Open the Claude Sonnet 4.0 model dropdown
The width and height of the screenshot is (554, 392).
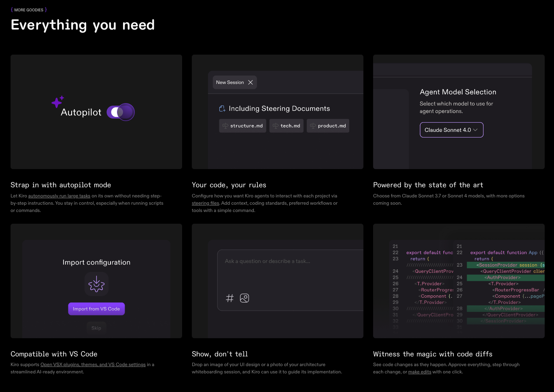[452, 130]
